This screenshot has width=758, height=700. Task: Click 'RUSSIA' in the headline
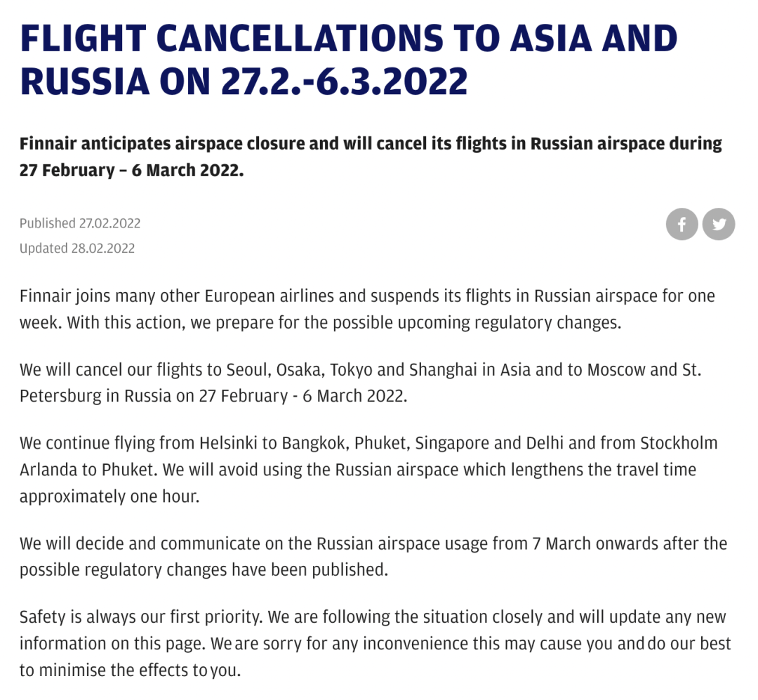(84, 81)
